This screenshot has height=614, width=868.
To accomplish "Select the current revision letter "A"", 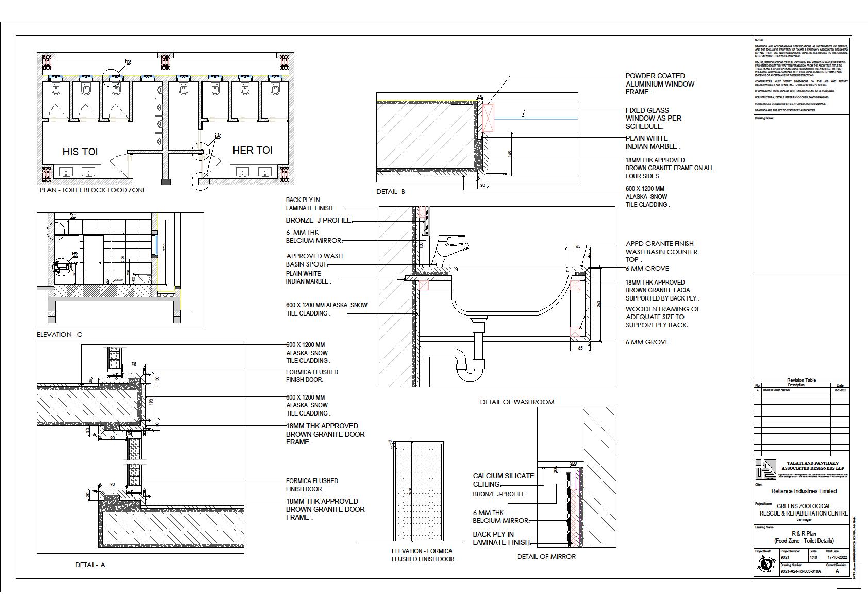I will [x=837, y=571].
